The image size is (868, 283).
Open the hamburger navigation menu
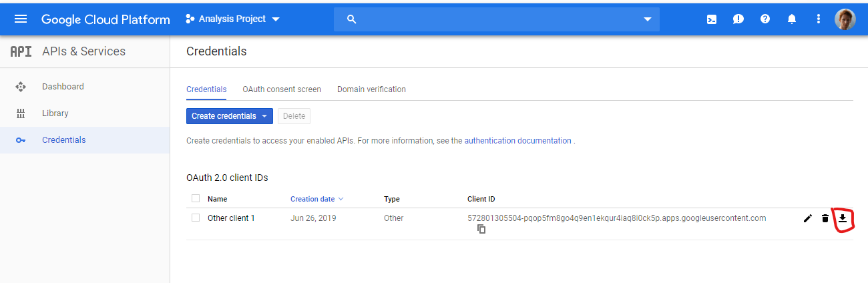point(21,19)
